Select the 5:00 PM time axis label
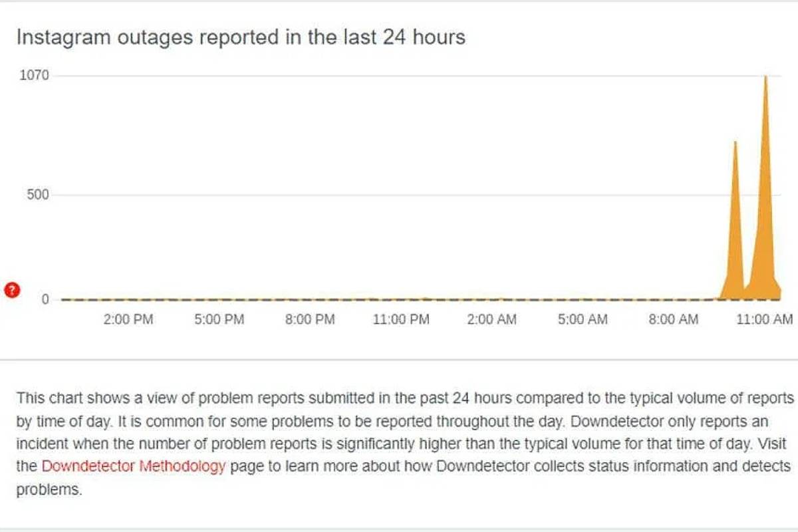 pyautogui.click(x=219, y=320)
